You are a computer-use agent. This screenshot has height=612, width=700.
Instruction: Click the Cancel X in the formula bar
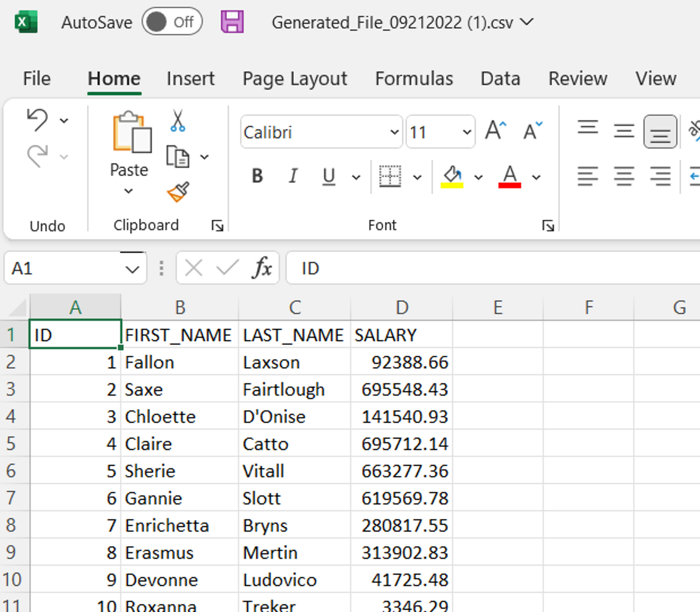(x=194, y=268)
